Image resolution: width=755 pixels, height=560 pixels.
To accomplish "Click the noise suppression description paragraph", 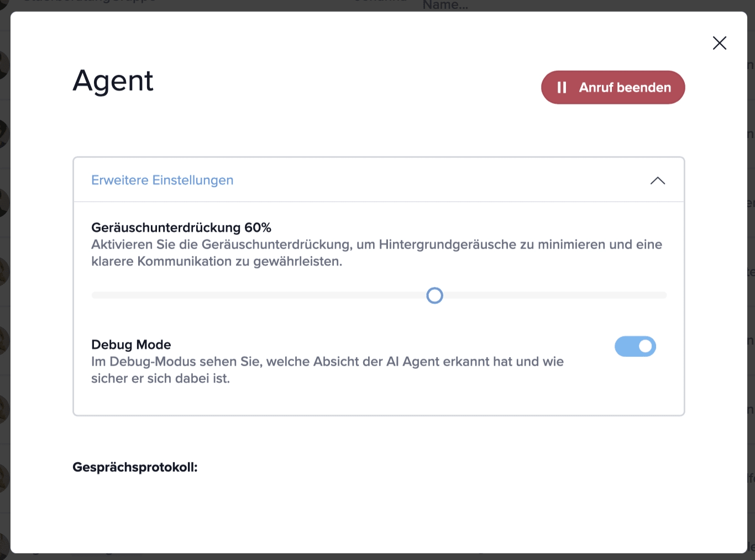I will tap(376, 253).
